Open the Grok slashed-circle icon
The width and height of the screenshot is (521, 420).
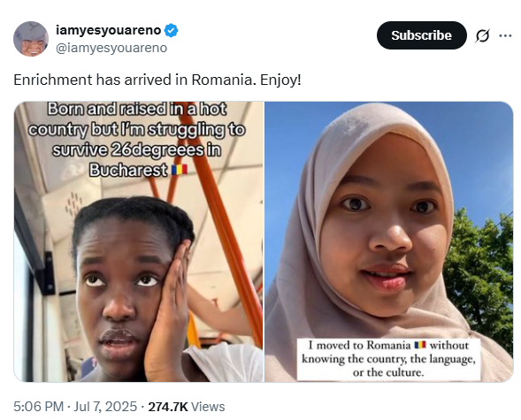(x=482, y=35)
